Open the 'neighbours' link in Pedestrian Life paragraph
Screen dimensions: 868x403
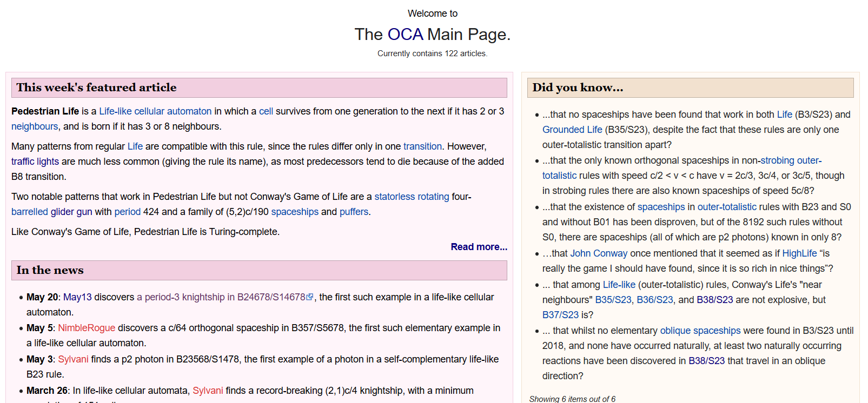click(x=35, y=126)
